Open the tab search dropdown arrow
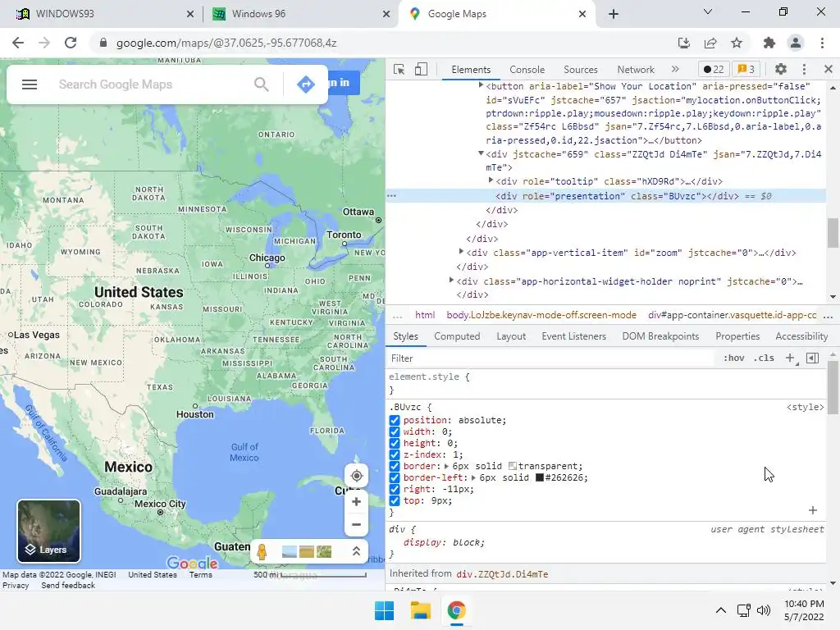This screenshot has width=840, height=630. tap(708, 11)
